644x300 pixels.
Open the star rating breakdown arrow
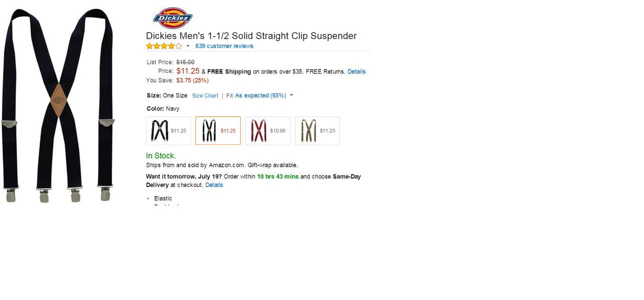188,46
